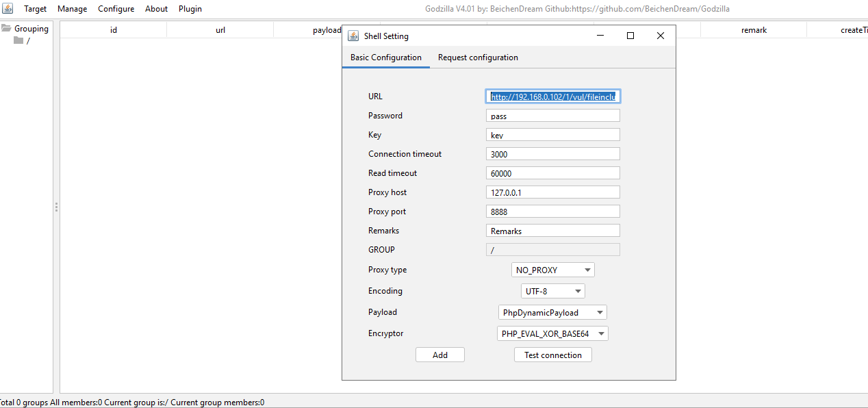Open the Plugin menu

click(x=190, y=9)
